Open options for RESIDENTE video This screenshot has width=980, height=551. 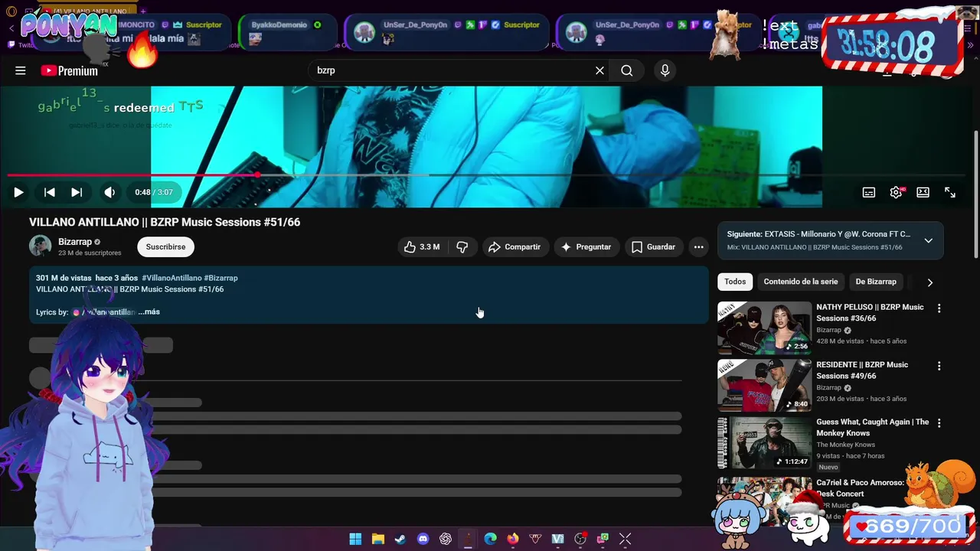coord(939,366)
